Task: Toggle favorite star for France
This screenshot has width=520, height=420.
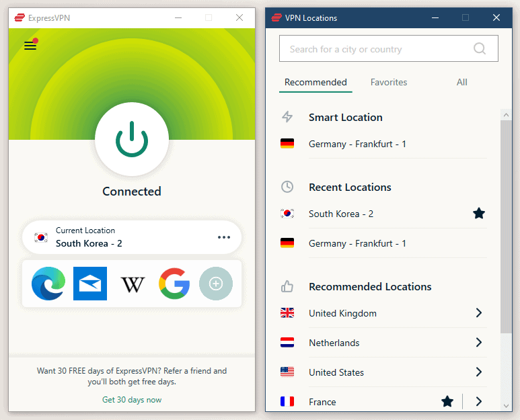Action: [x=447, y=401]
